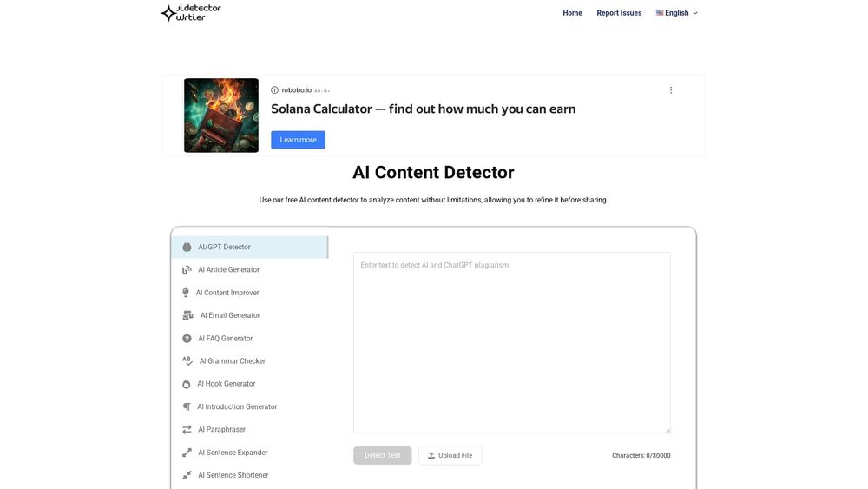Click the Detect Text button
This screenshot has height=489, width=868.
pos(383,455)
